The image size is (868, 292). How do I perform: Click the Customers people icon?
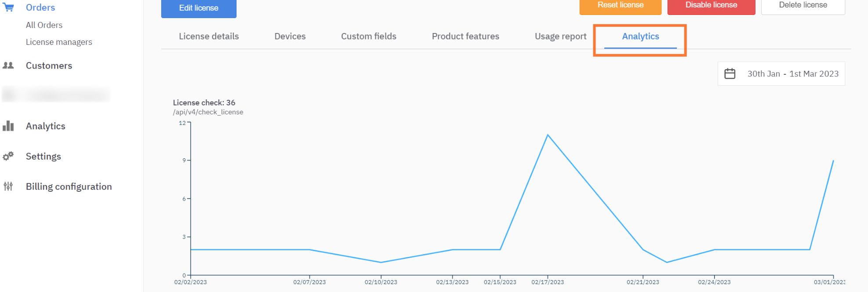coord(8,66)
